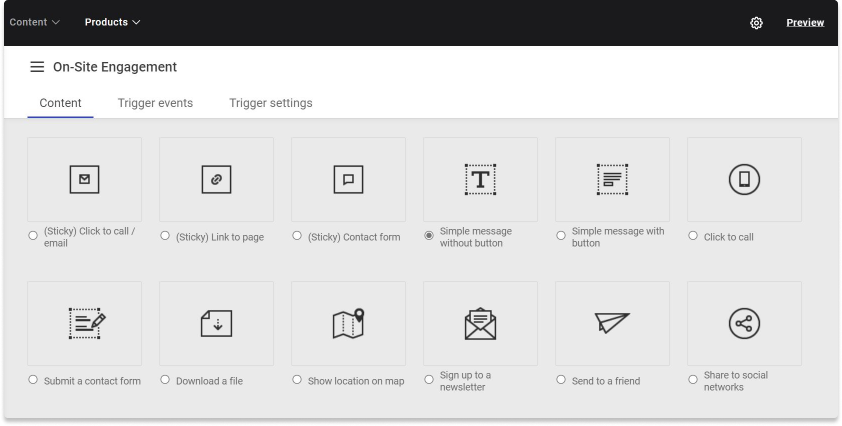
Task: Click the On-Site Engagement heading text
Action: click(115, 67)
